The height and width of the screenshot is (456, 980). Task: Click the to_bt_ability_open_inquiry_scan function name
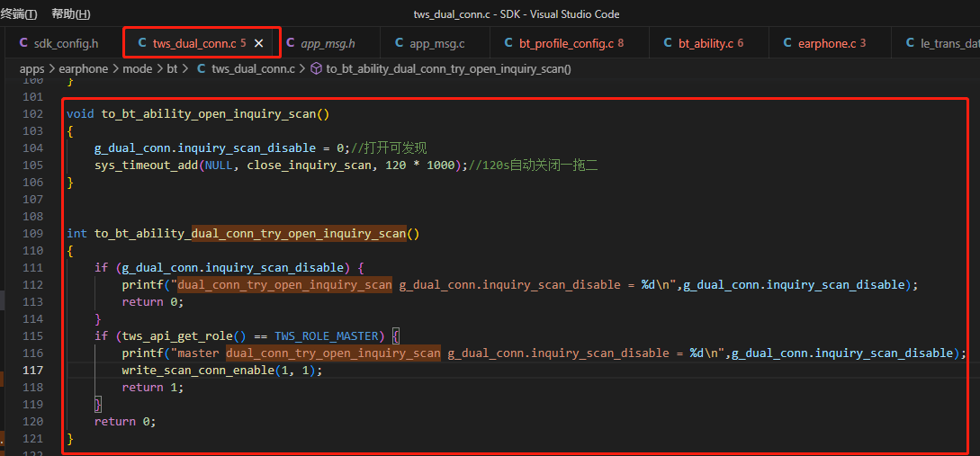point(209,113)
